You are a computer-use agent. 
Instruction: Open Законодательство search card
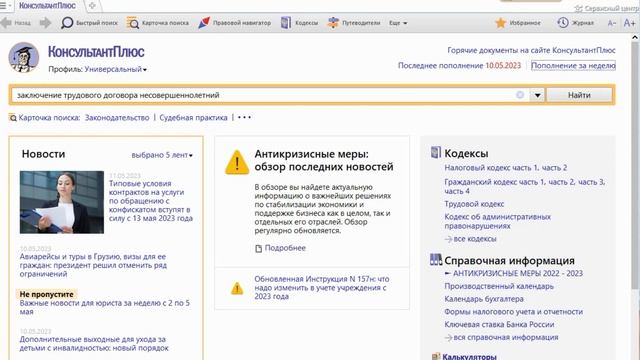[x=117, y=118]
